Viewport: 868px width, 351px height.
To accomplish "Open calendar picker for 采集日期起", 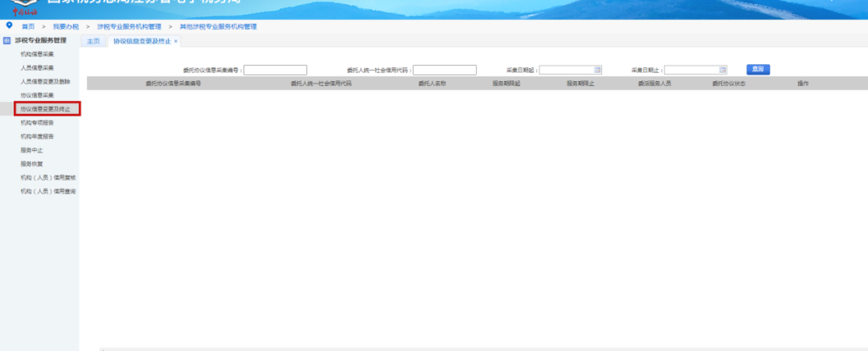I will pyautogui.click(x=597, y=70).
